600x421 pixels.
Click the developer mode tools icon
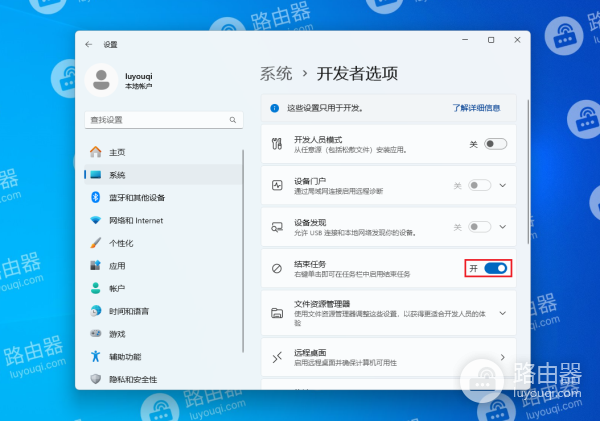tap(277, 144)
